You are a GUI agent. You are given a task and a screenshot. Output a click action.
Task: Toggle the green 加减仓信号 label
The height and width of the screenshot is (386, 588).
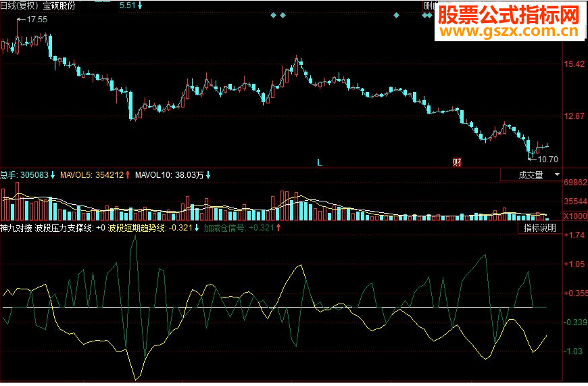[225, 228]
